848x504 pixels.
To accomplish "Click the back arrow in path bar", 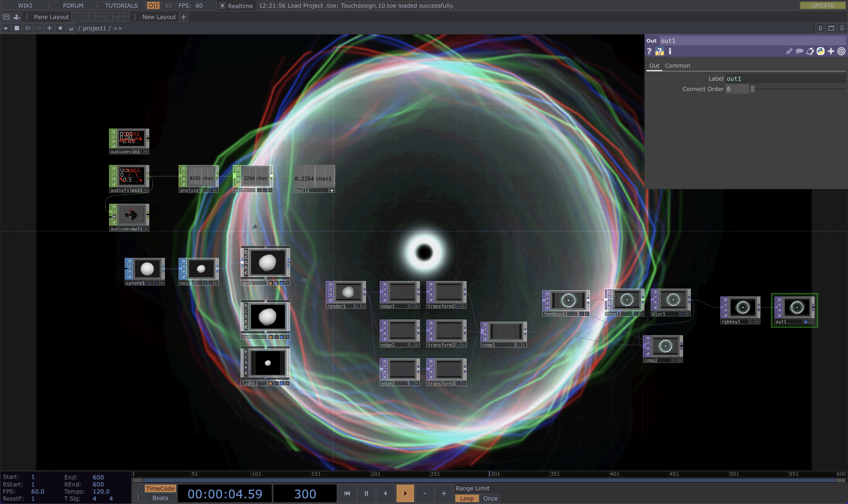I will coord(28,28).
